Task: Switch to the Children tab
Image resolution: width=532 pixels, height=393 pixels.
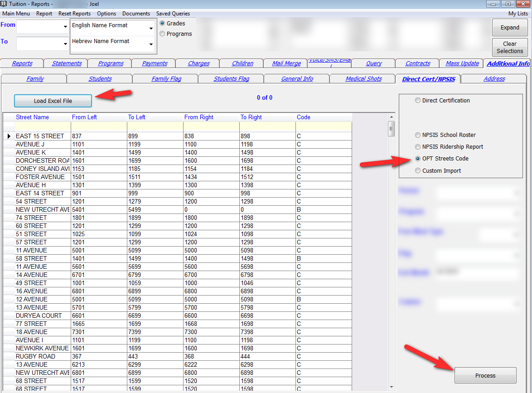Action: (x=242, y=63)
